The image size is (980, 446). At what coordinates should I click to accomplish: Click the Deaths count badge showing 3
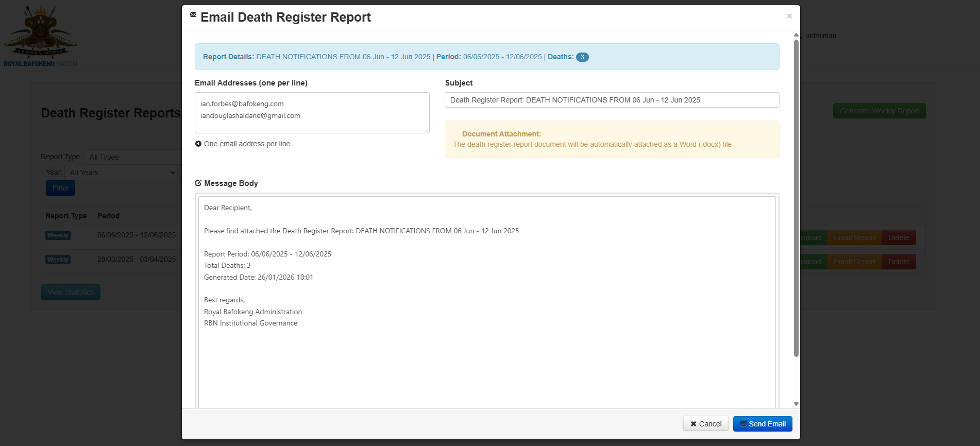point(582,57)
